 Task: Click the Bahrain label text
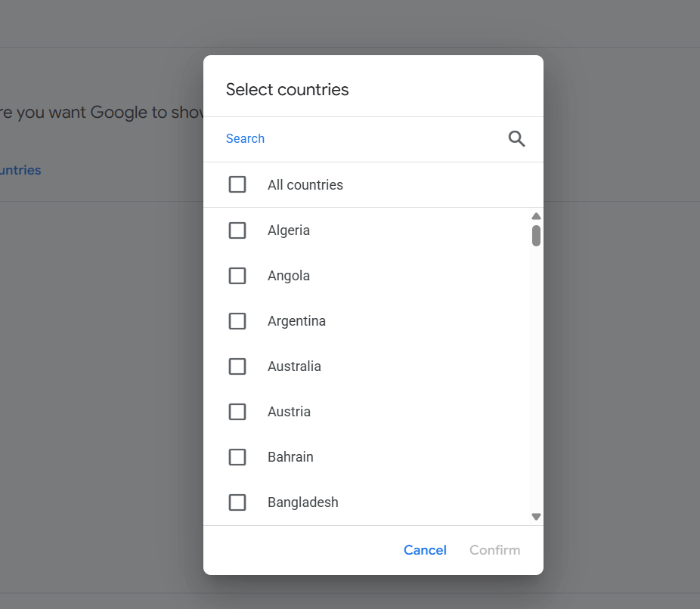click(290, 457)
